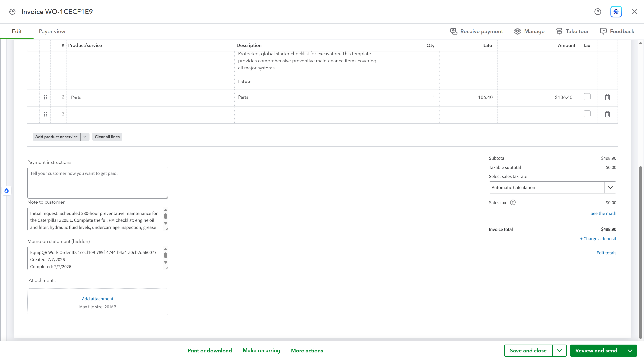Expand Add product or service dropdown arrow
Screen dimensions: 644x362
(x=85, y=137)
